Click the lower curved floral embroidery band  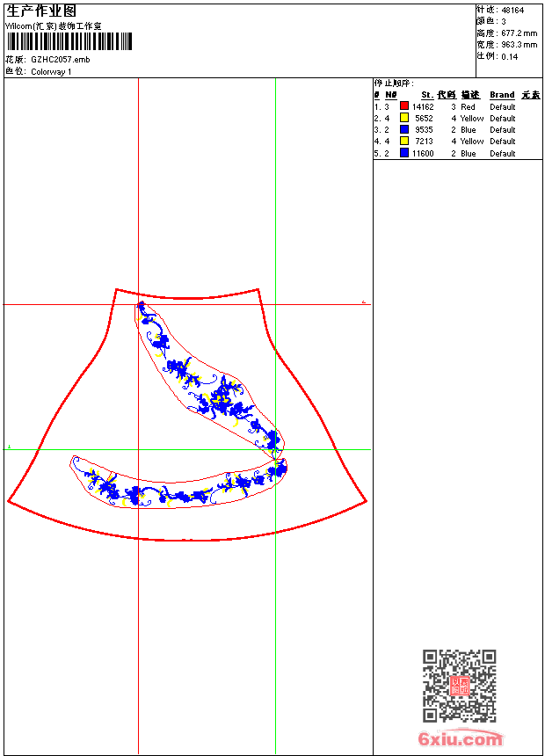point(179,482)
